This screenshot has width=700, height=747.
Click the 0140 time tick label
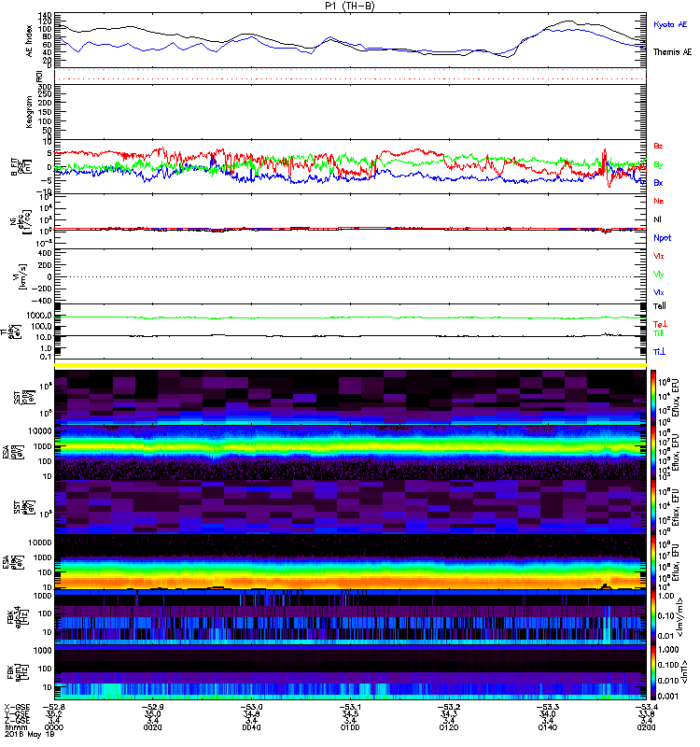point(547,727)
